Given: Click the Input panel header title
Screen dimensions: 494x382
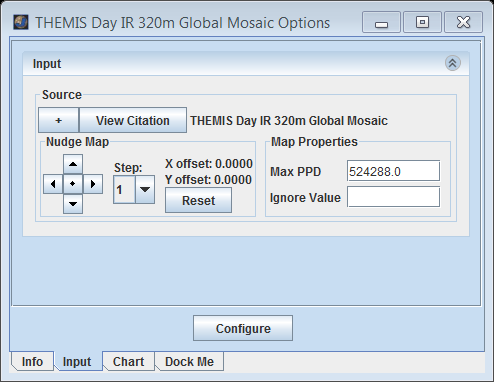Looking at the screenshot, I should pyautogui.click(x=47, y=63).
